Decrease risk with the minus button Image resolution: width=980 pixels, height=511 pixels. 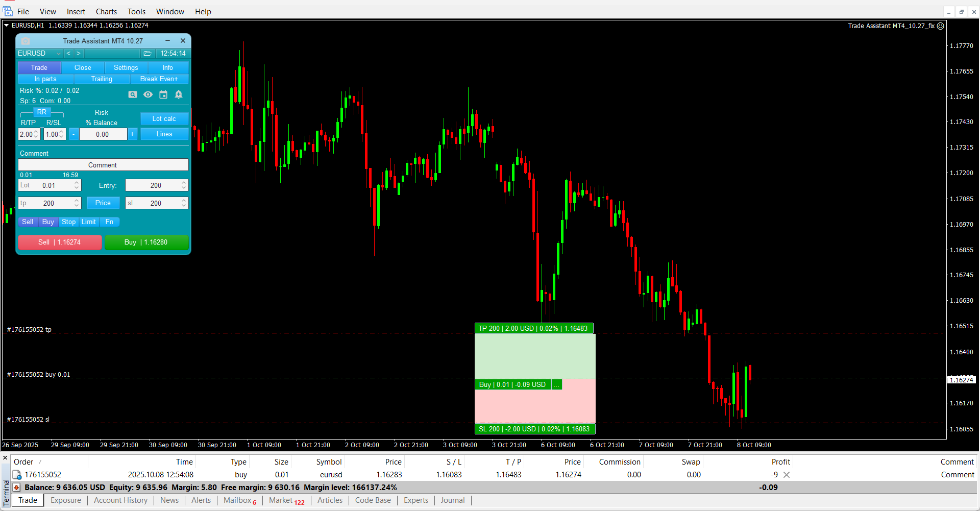pyautogui.click(x=73, y=134)
